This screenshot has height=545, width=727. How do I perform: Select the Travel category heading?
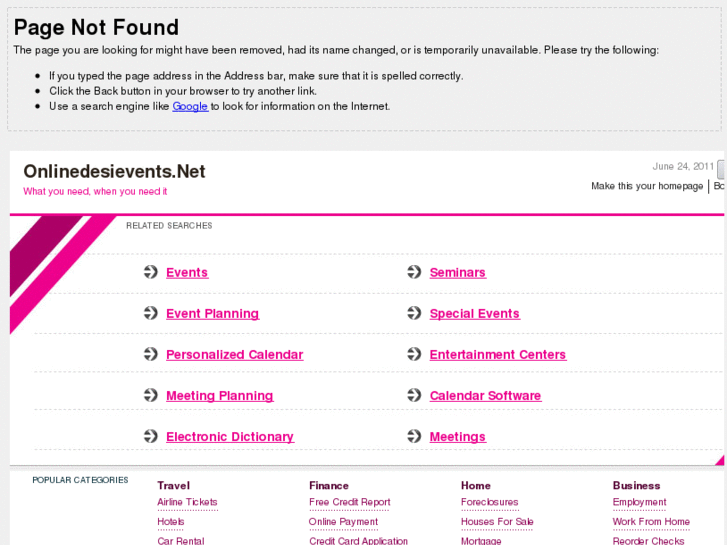[x=173, y=485]
